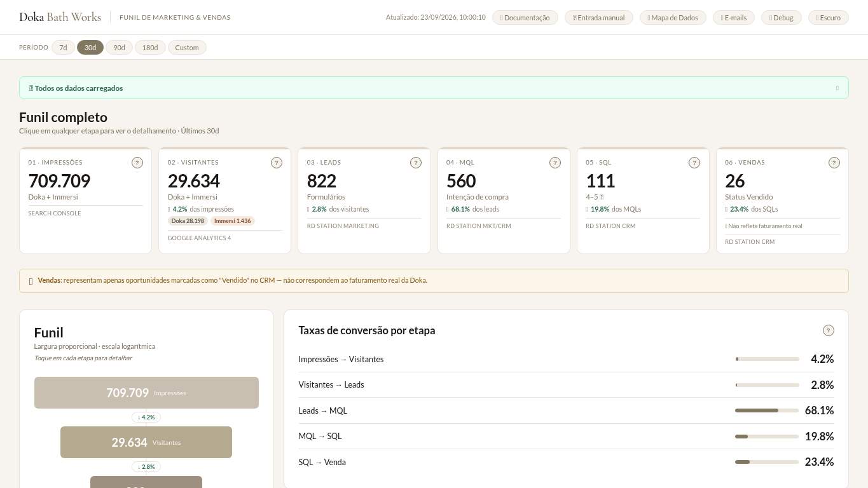Click the 709.709 Impressões funnel bar
The image size is (868, 488).
pyautogui.click(x=146, y=393)
